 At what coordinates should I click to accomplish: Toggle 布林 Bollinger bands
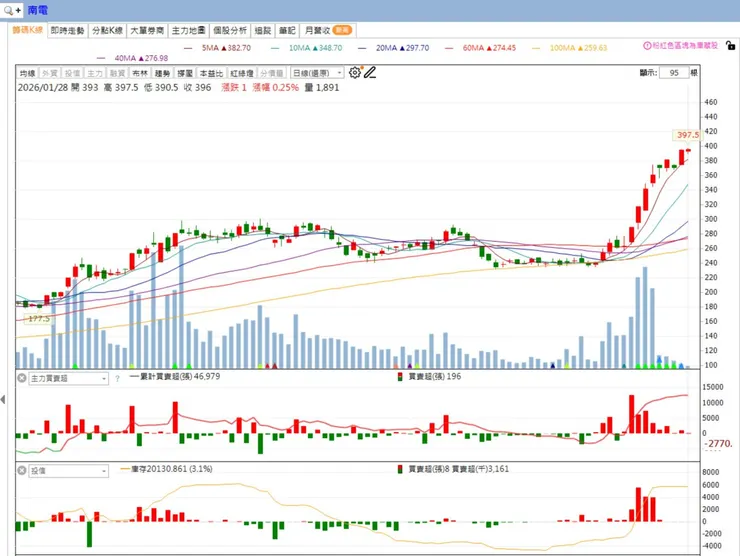pos(140,73)
